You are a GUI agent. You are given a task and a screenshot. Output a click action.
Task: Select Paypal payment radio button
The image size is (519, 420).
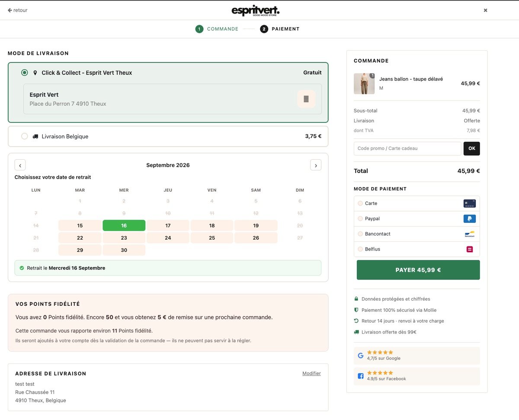click(x=360, y=218)
